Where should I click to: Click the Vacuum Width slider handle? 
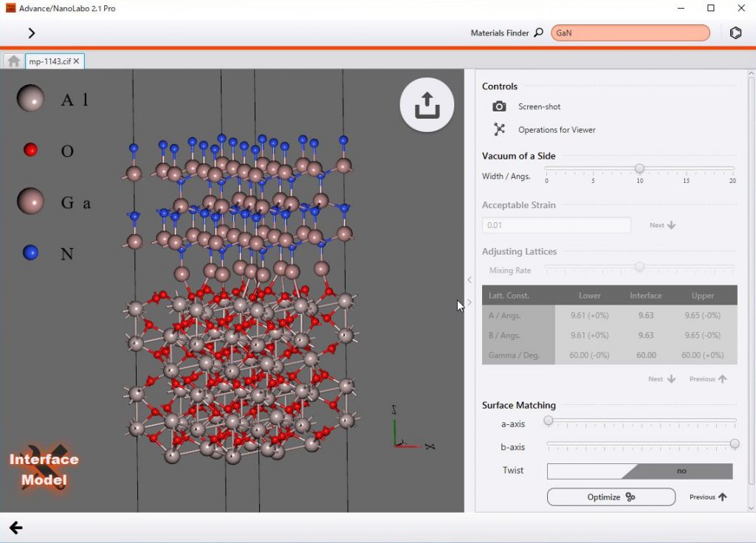click(x=639, y=169)
